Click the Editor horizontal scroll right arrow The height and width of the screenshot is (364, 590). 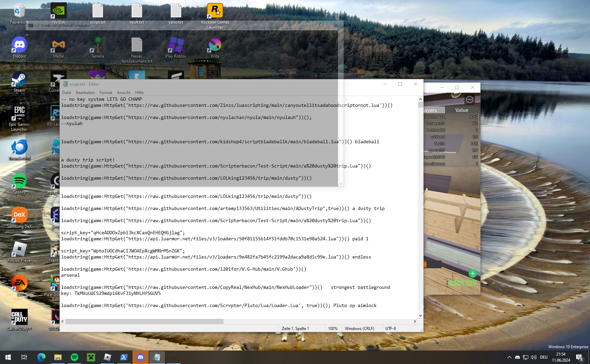415,322
